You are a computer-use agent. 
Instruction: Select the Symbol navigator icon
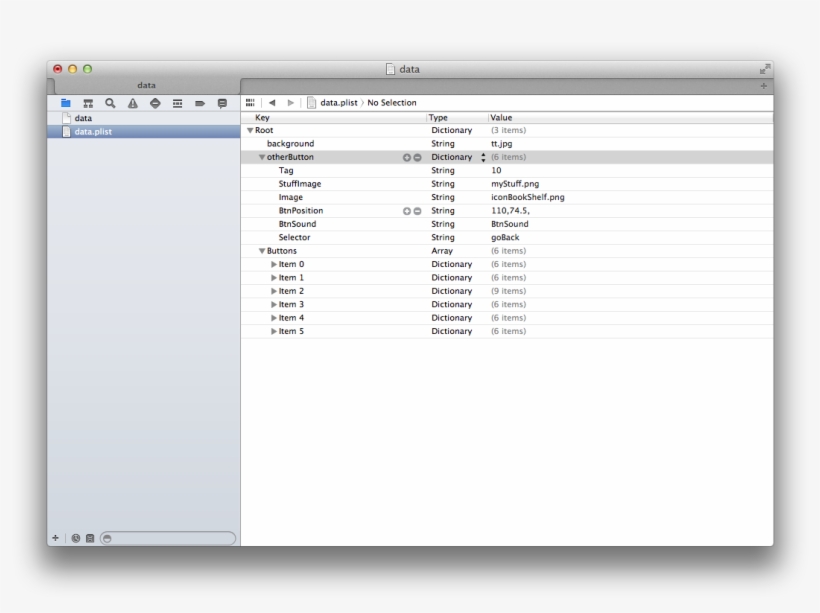(x=88, y=103)
